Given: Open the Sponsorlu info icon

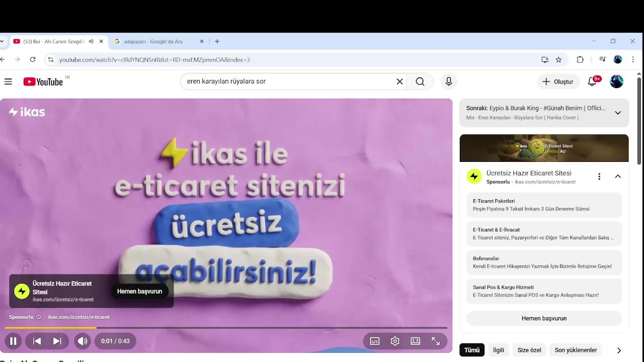Looking at the screenshot, I should (38, 317).
